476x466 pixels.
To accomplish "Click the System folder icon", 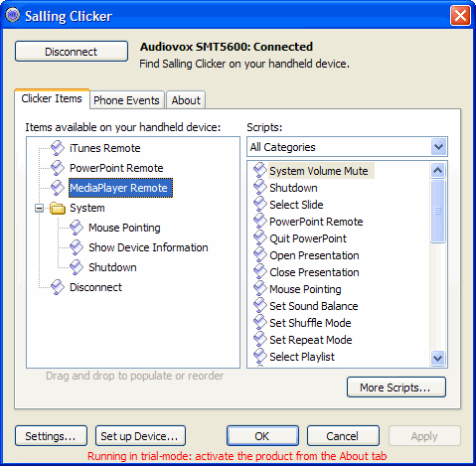I will 58,208.
